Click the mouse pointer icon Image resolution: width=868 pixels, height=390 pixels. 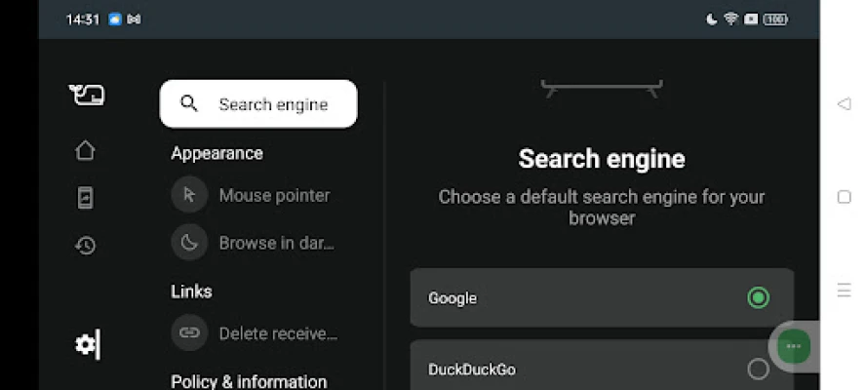[x=189, y=195]
